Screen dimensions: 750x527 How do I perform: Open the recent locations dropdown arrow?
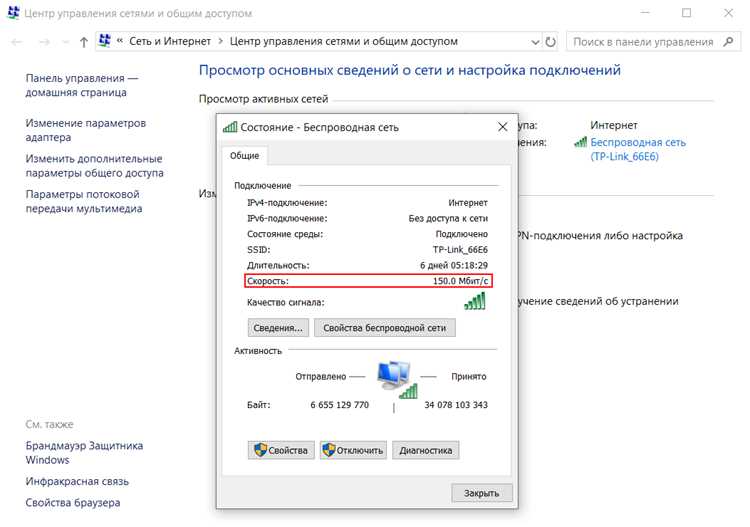pos(66,42)
